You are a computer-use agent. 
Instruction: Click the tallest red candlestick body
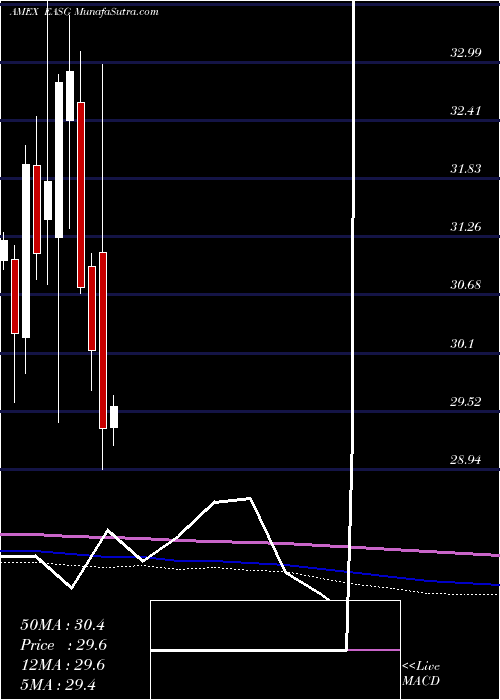[x=81, y=195]
